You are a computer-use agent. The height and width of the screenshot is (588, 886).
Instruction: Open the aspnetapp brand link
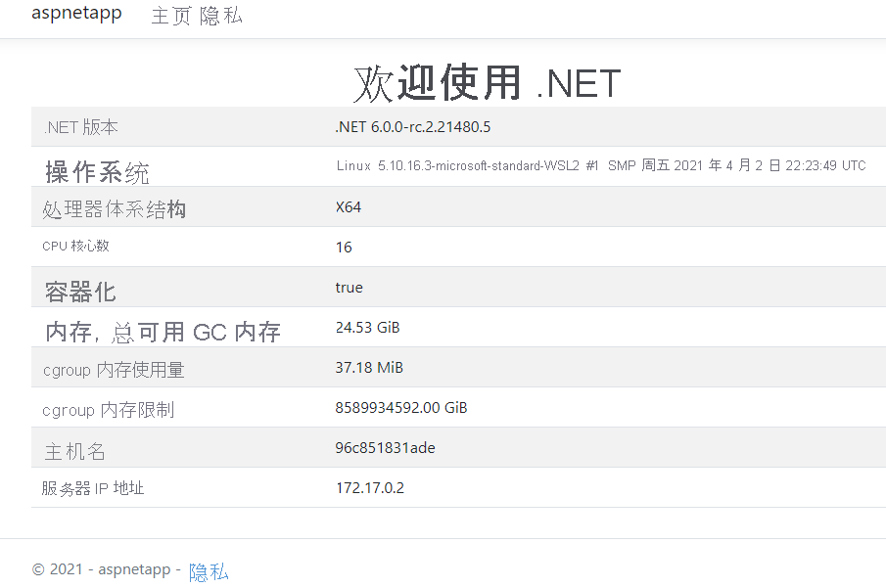[x=76, y=14]
